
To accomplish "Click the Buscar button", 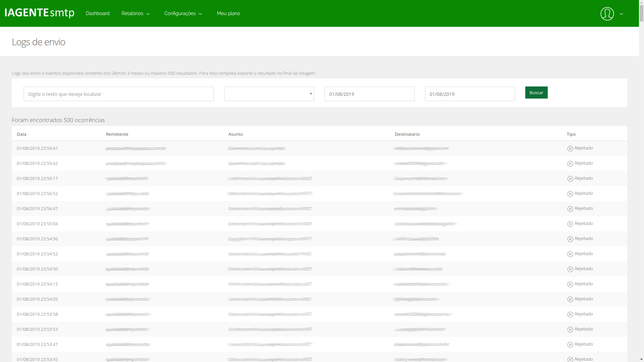I will (536, 93).
